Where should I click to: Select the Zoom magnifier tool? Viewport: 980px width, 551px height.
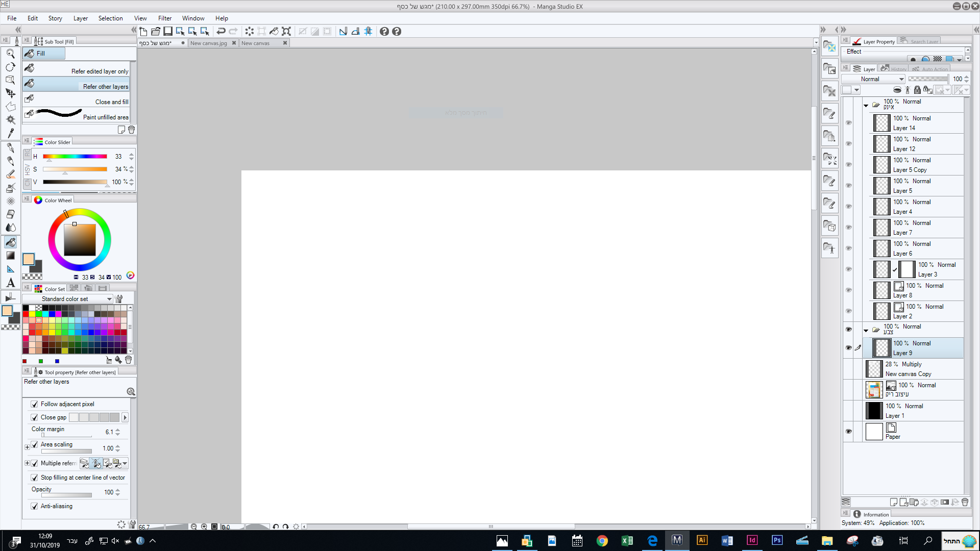10,54
